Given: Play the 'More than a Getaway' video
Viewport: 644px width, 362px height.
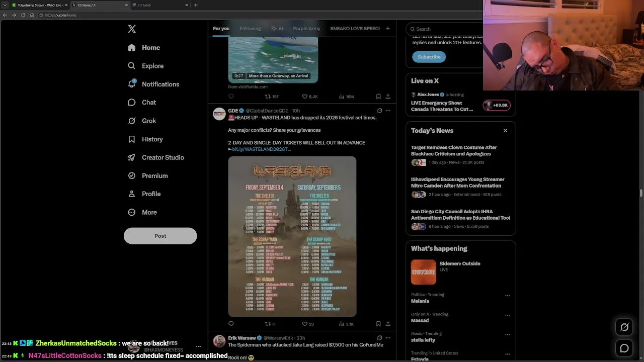Looking at the screenshot, I should click(273, 61).
